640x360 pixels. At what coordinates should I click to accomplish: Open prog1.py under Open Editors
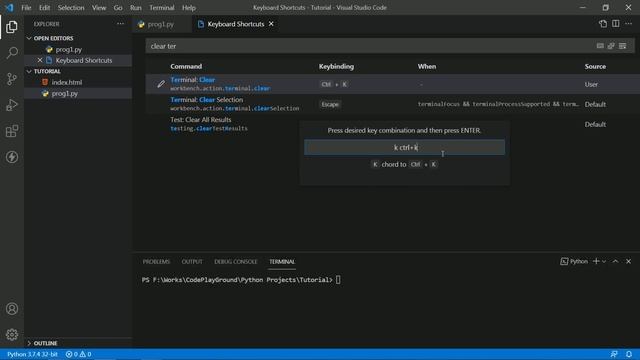(69, 49)
